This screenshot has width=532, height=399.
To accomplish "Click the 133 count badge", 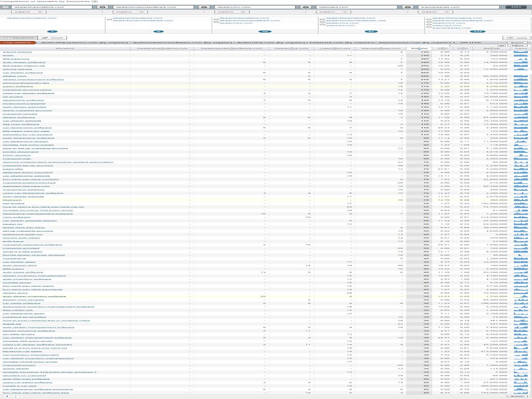I will tap(478, 32).
